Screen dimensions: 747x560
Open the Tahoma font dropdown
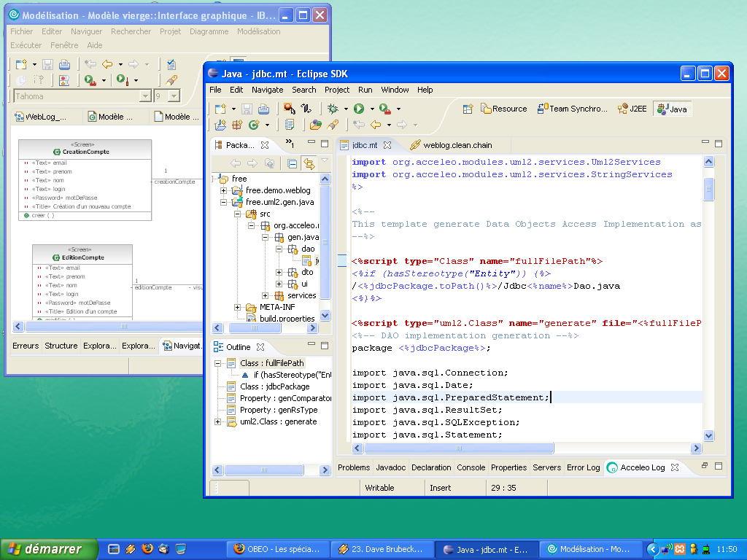click(x=144, y=96)
